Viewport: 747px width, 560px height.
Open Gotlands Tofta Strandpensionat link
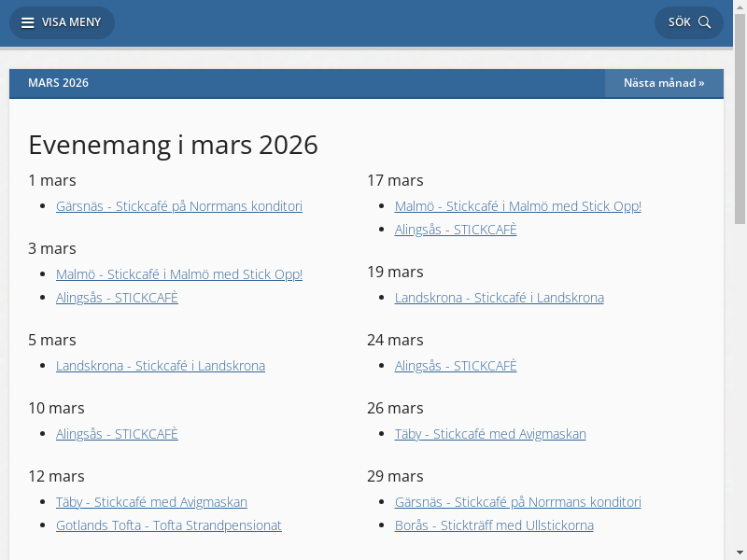(x=168, y=525)
